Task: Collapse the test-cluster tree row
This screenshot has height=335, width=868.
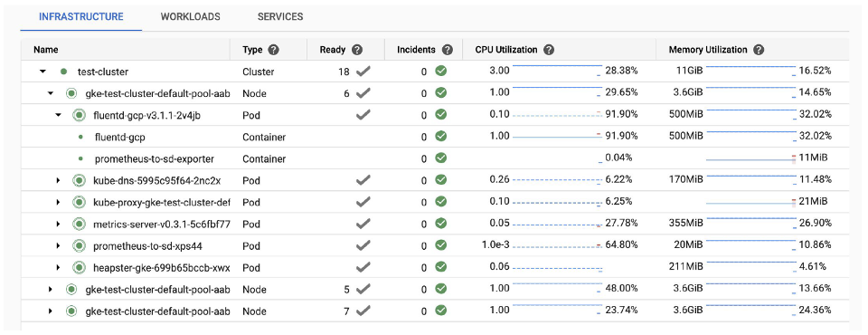Action: coord(42,72)
